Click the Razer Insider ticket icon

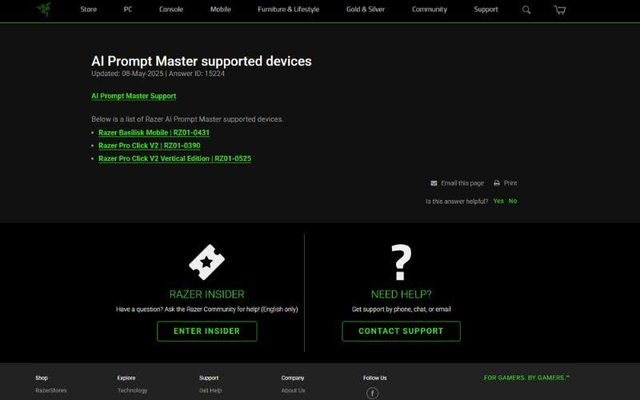click(x=207, y=262)
